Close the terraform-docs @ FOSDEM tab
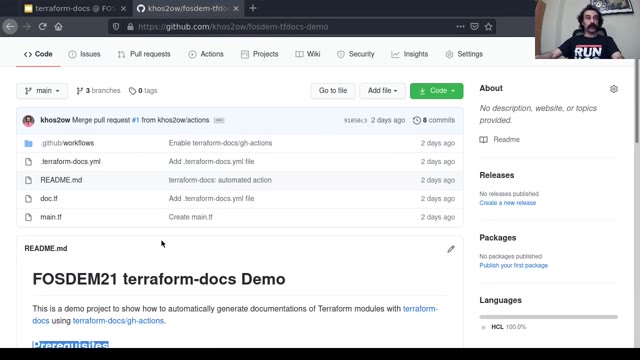Image resolution: width=640 pixels, height=360 pixels. click(x=123, y=8)
